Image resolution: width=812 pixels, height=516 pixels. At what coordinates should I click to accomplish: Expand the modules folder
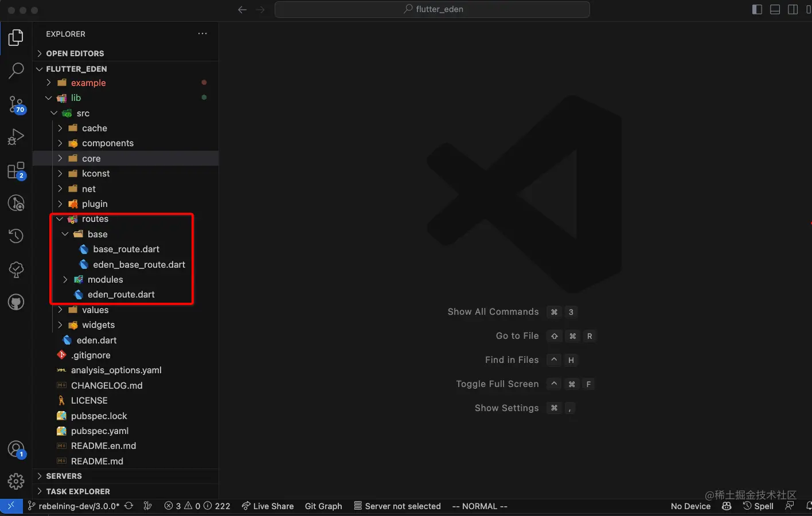pyautogui.click(x=126, y=280)
